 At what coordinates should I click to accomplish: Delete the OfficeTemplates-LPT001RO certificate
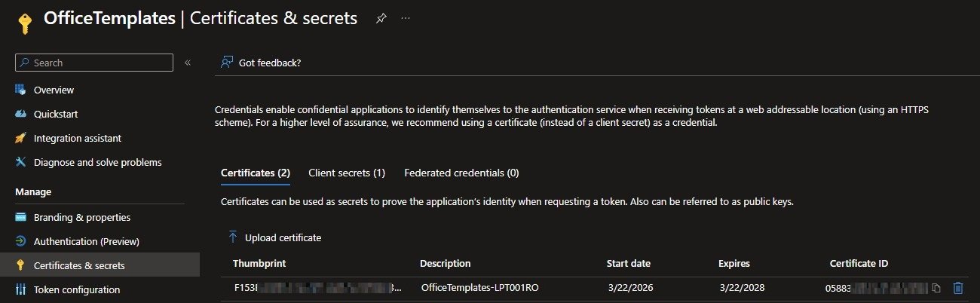(x=958, y=288)
